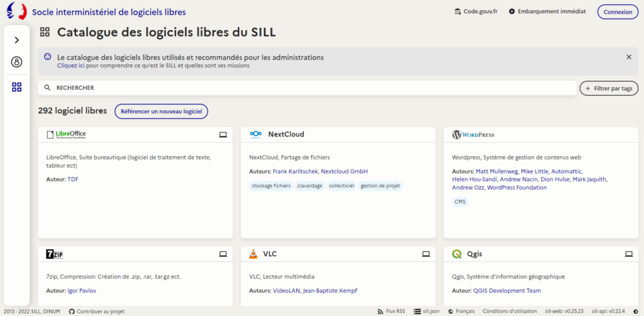Open the Français language selector
Viewport: 644px width, 316px height.
pos(461,312)
